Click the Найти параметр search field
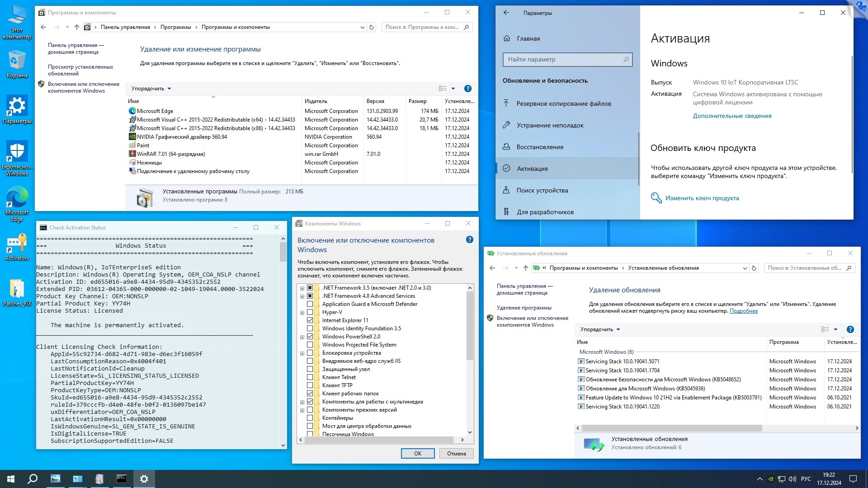The height and width of the screenshot is (488, 868). pos(563,59)
